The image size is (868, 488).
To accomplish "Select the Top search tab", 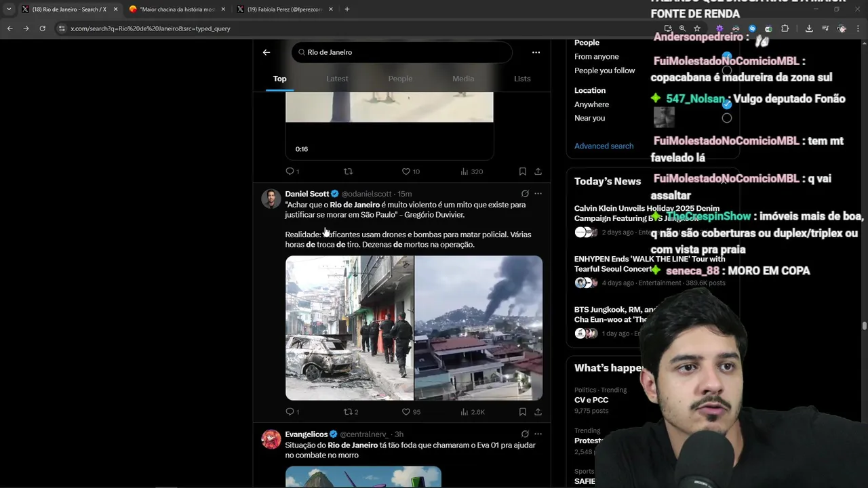I will (x=279, y=79).
